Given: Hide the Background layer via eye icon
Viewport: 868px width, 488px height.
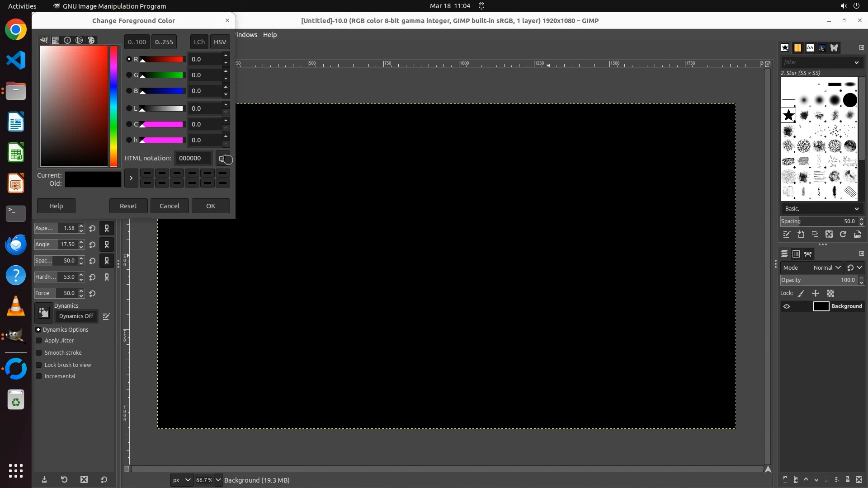Looking at the screenshot, I should (787, 306).
